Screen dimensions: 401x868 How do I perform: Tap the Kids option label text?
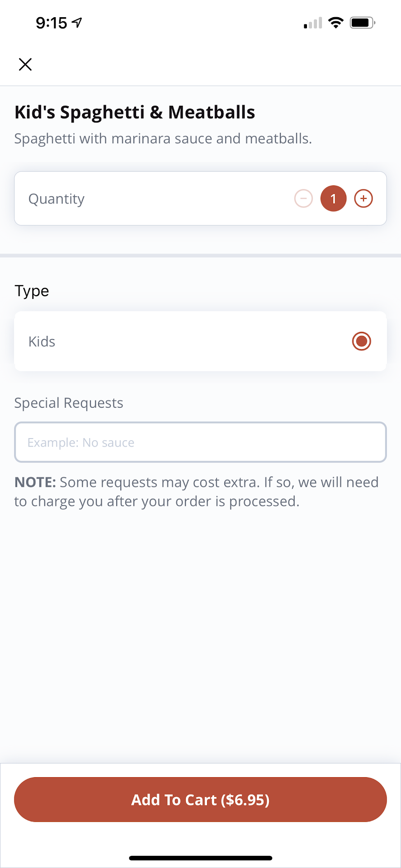pos(42,341)
